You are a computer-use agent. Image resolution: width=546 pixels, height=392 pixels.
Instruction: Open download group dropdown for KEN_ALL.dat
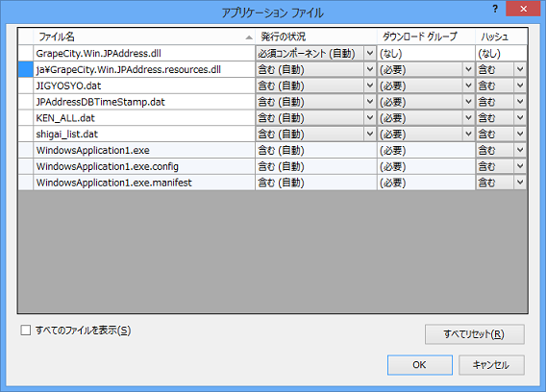pos(468,118)
